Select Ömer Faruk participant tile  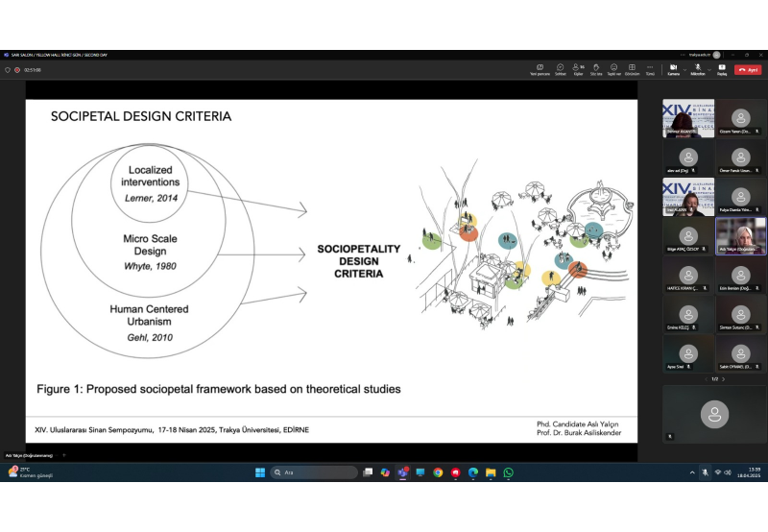(740, 157)
